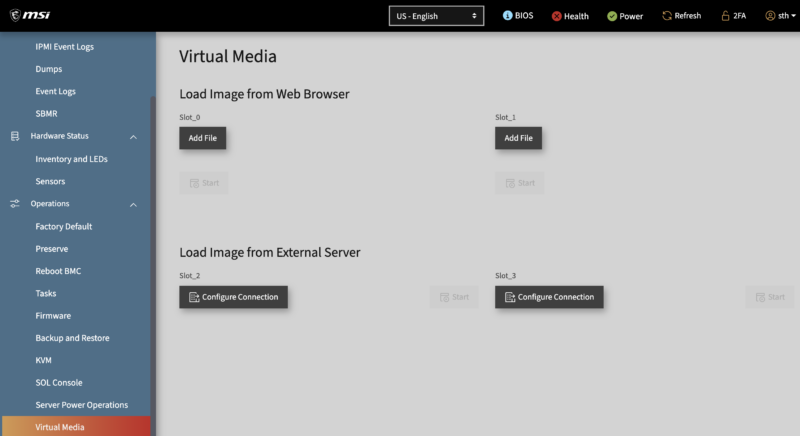Click the Slot_3 label

pos(506,276)
